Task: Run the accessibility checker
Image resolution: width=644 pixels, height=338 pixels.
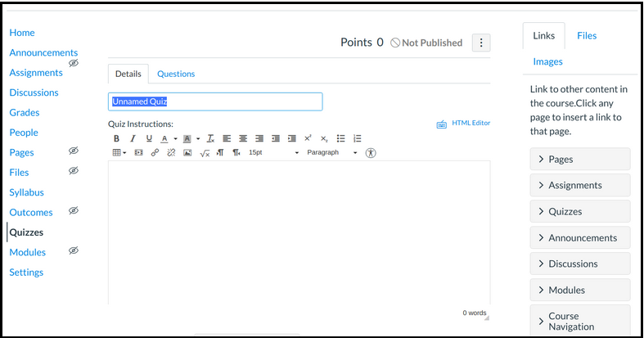Action: click(x=371, y=153)
